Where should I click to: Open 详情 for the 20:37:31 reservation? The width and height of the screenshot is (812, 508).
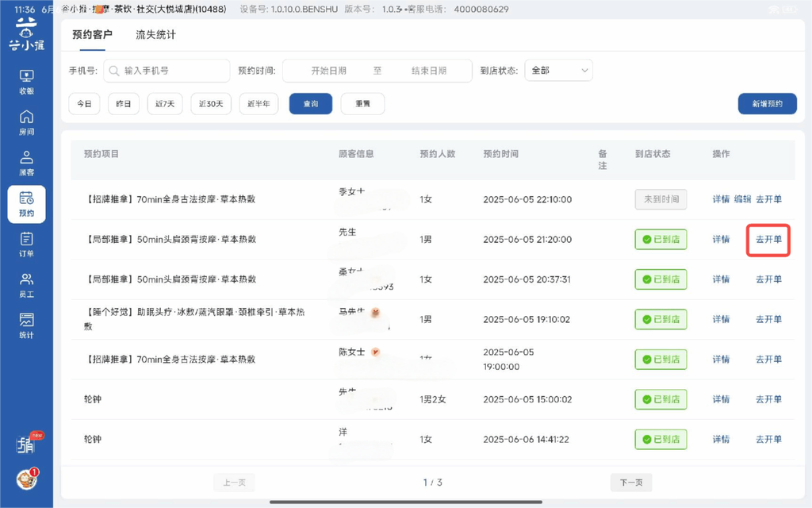[x=721, y=279]
